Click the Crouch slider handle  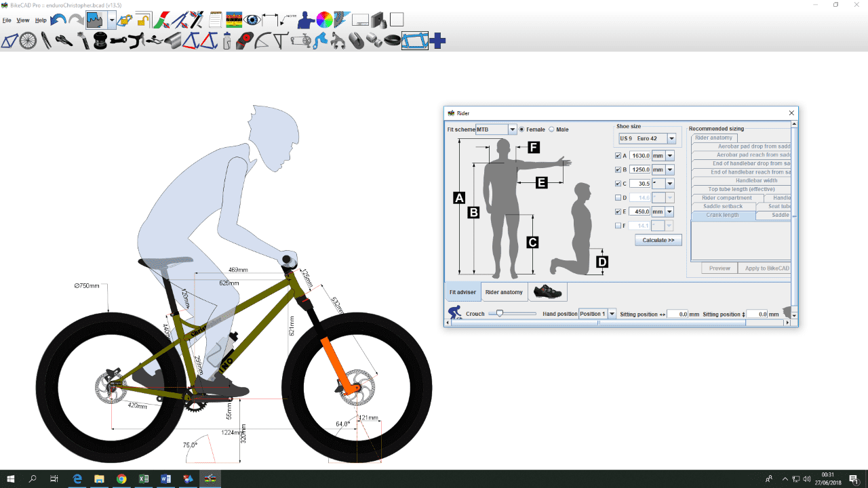coord(500,313)
